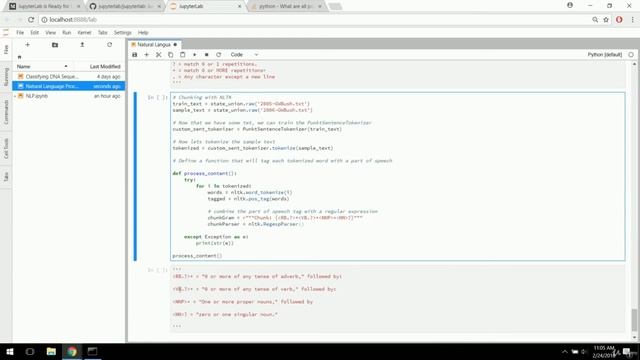
Task: Restart the kernel with the circular arrow icon
Action: 219,55
